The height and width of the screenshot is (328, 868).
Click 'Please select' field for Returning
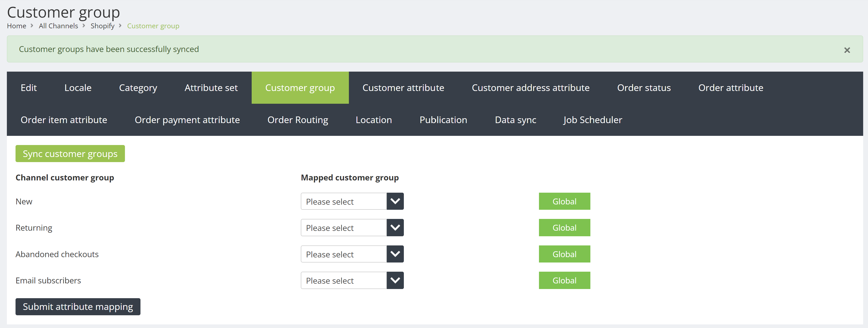[344, 227]
